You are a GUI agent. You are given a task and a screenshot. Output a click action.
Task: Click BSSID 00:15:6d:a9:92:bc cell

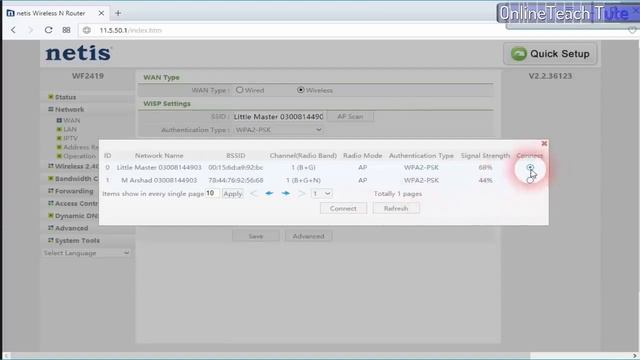point(236,167)
